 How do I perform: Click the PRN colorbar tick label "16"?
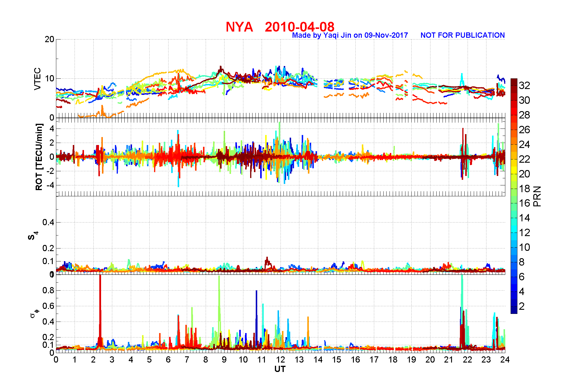pos(524,203)
